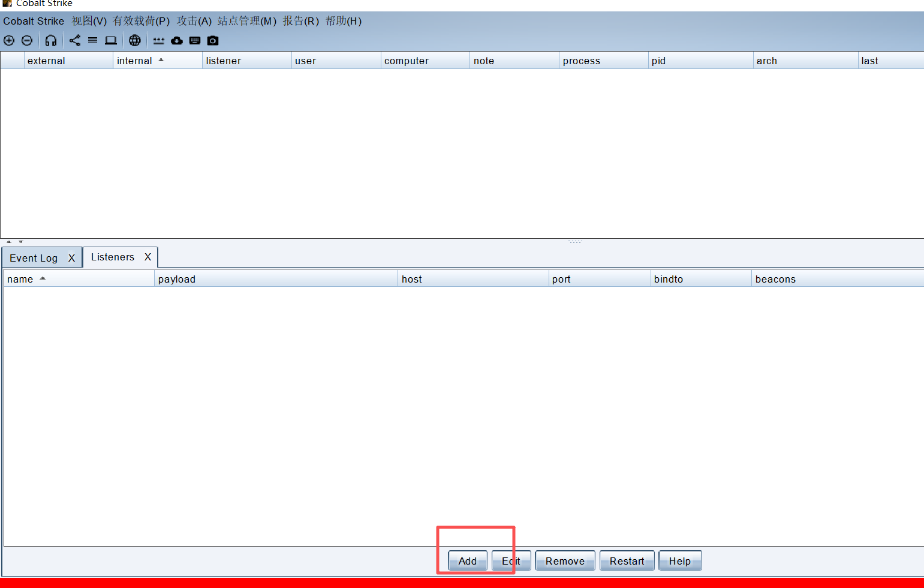Switch to session table three-lines icon
The width and height of the screenshot is (924, 588).
(x=92, y=41)
